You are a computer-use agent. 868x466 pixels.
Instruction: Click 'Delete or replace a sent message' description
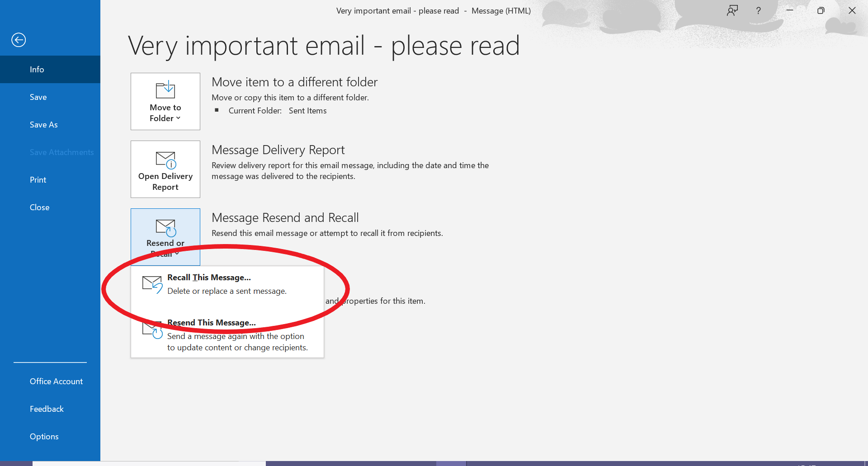(x=227, y=291)
